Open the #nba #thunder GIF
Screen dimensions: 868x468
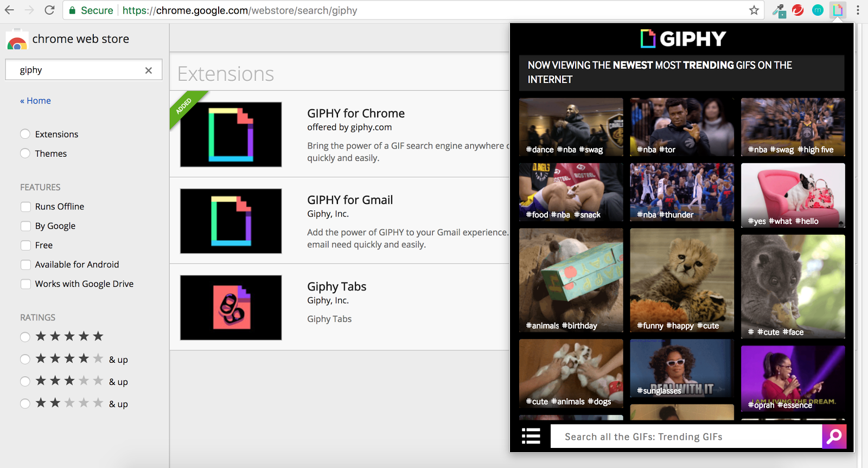point(682,193)
